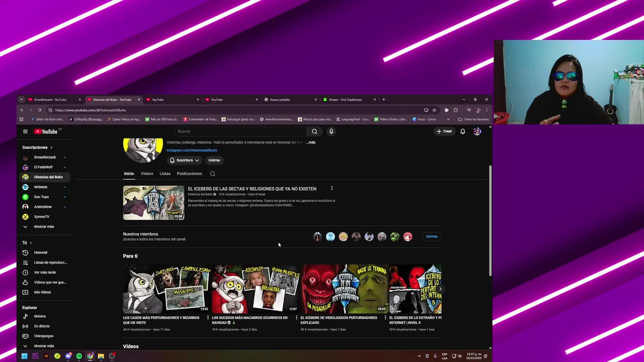
Task: Open XpressTV subscription channel
Action: click(46, 217)
